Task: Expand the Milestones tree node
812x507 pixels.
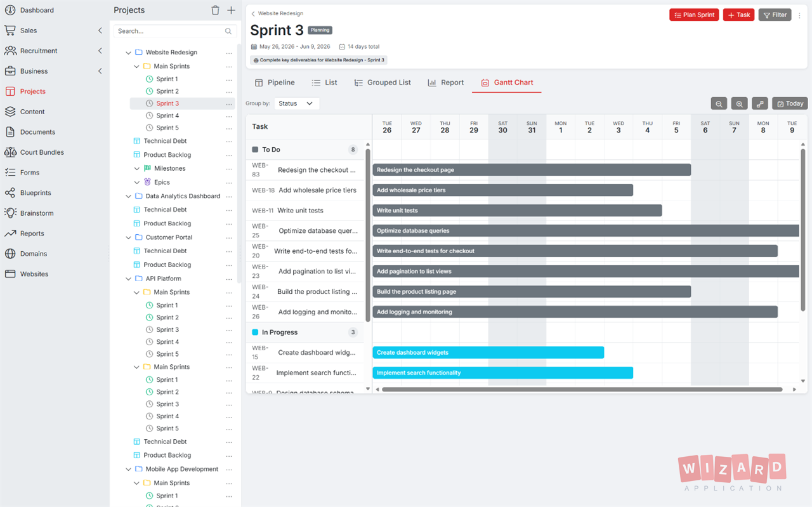Action: click(x=137, y=169)
